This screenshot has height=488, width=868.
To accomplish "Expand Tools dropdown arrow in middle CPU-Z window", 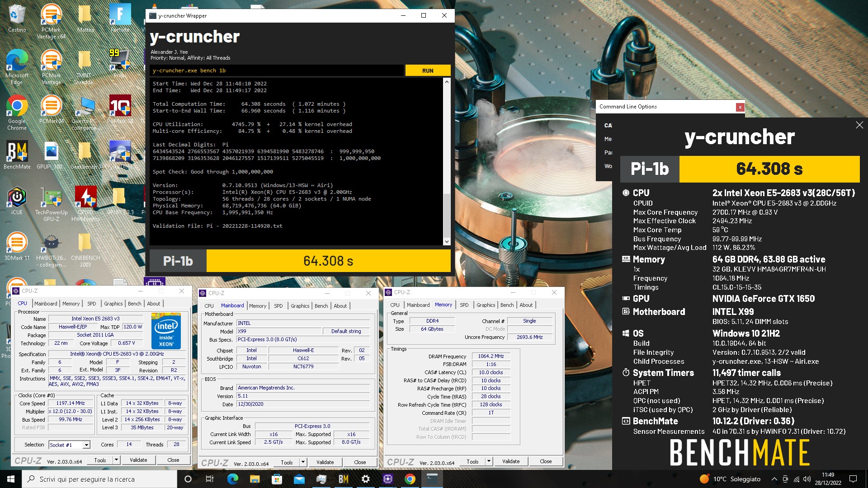I will click(x=303, y=462).
